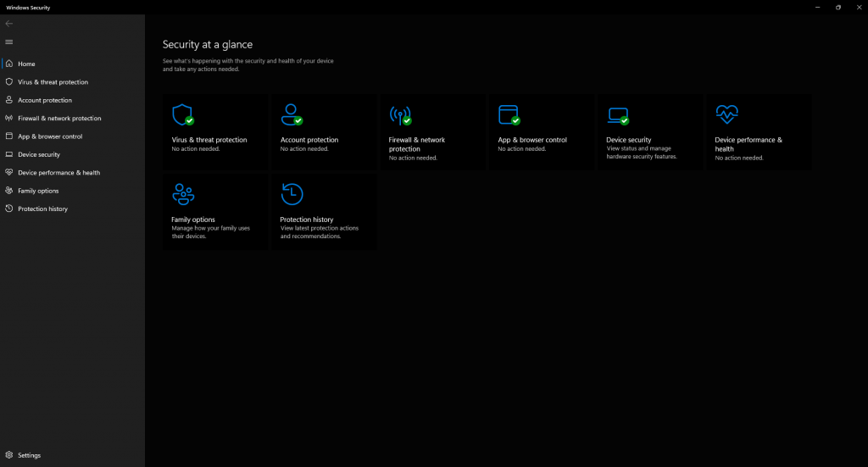This screenshot has height=467, width=868.
Task: Go to Protection history sidebar label
Action: coord(42,208)
